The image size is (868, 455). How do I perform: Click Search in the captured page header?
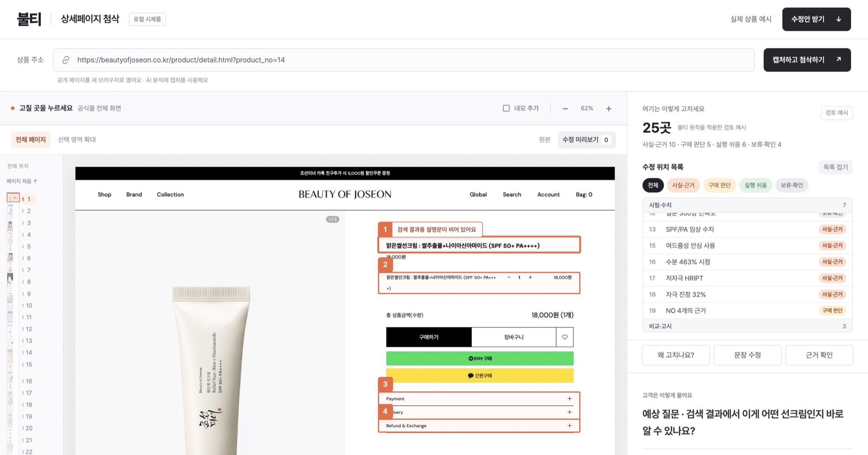512,195
